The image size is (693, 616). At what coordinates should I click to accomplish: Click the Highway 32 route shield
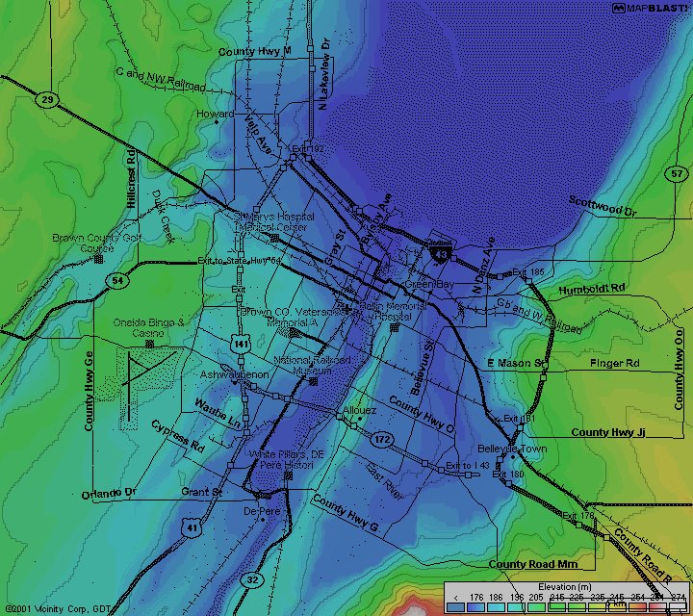[251, 579]
